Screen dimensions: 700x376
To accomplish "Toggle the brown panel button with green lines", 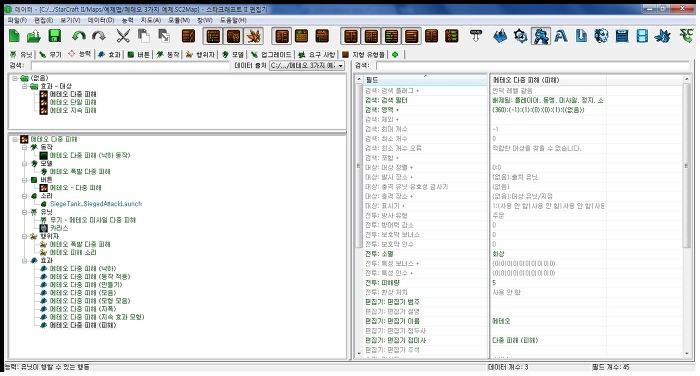I will (x=391, y=36).
